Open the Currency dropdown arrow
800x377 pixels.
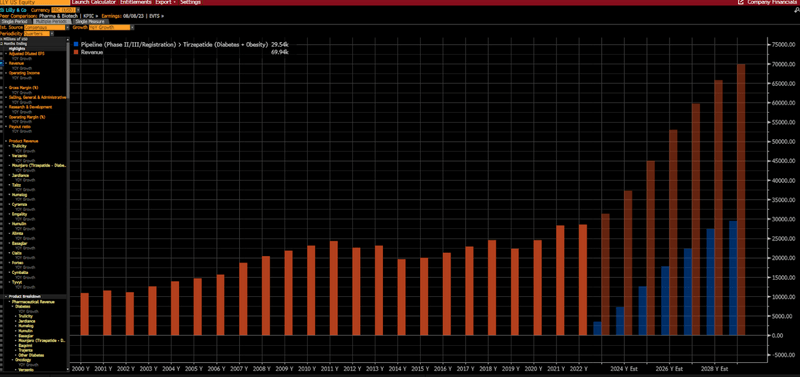point(78,10)
